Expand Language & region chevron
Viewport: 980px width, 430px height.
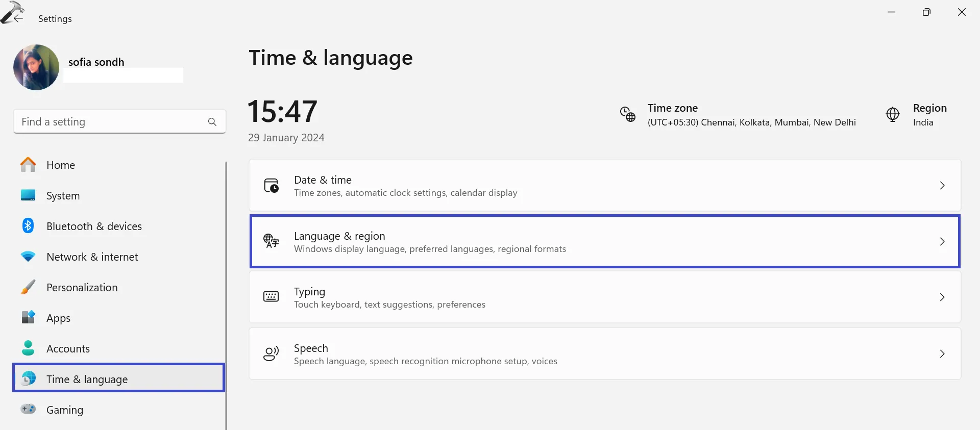tap(942, 242)
